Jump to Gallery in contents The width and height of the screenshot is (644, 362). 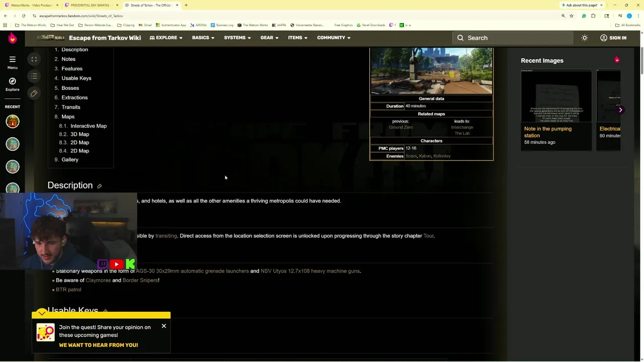[70, 160]
